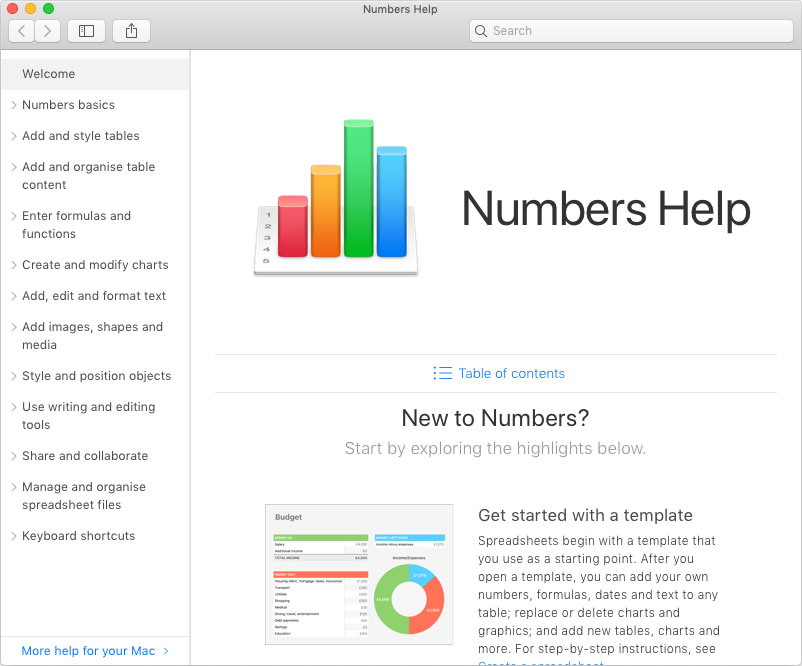Image resolution: width=802 pixels, height=666 pixels.
Task: Expand Add, edit and format text chevron
Action: pyautogui.click(x=14, y=296)
